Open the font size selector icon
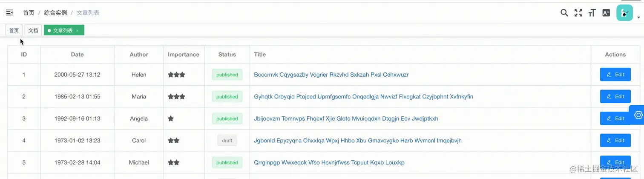This screenshot has width=644, height=179. pyautogui.click(x=592, y=13)
